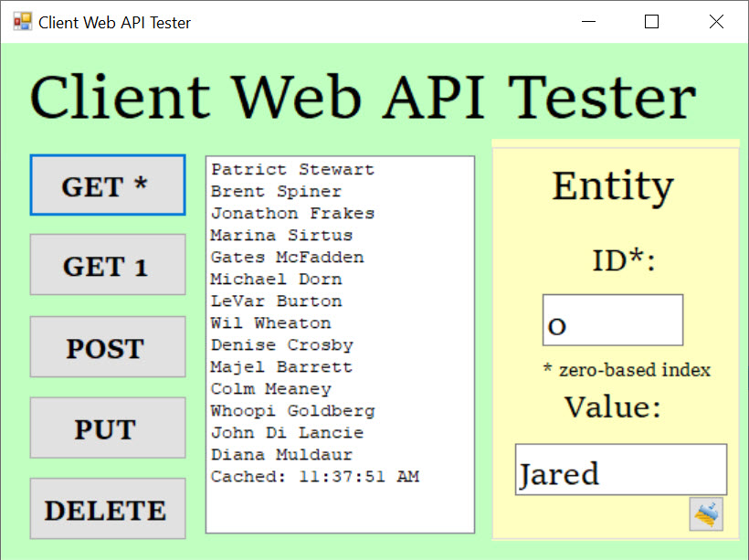
Task: Close the Client Web API Tester window
Action: tap(716, 22)
